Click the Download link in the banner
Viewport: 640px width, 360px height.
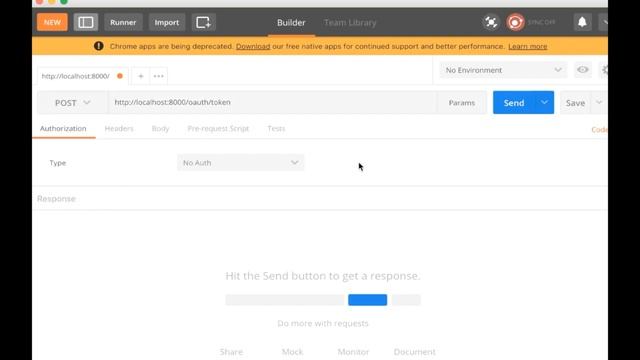tap(253, 47)
